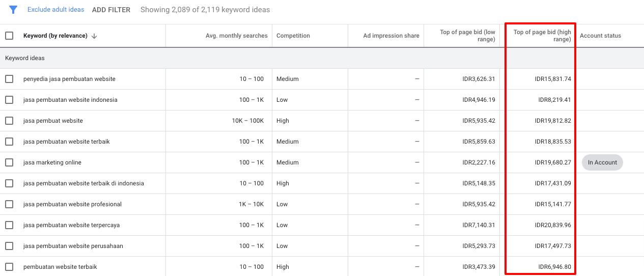Sort by Avg. monthly searches column
This screenshot has width=644, height=276.
(236, 36)
